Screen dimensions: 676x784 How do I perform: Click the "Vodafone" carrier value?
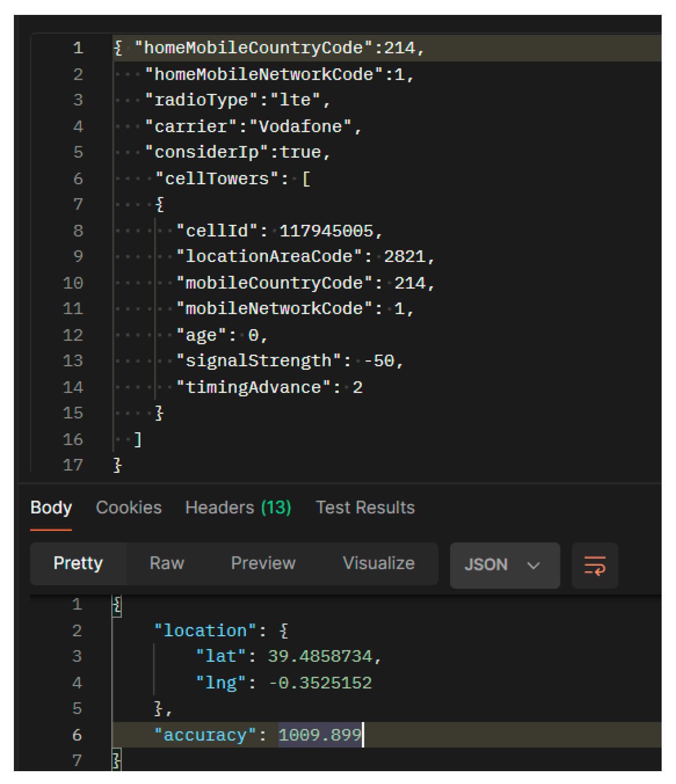(x=300, y=126)
